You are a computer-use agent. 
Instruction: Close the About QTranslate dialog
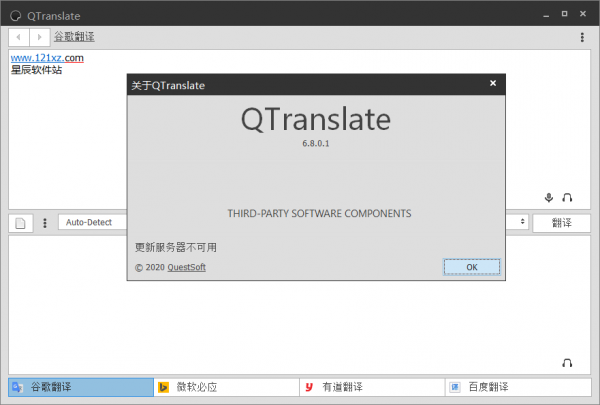(x=493, y=83)
